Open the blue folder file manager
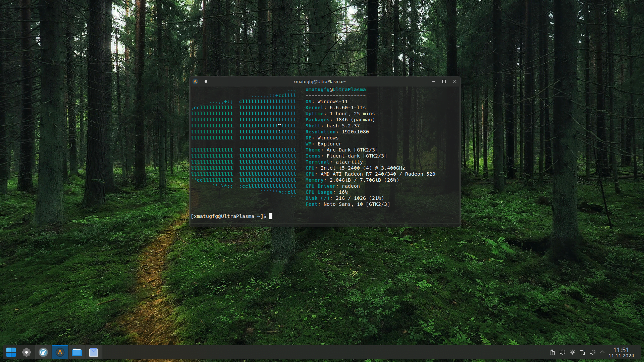 pos(77,352)
